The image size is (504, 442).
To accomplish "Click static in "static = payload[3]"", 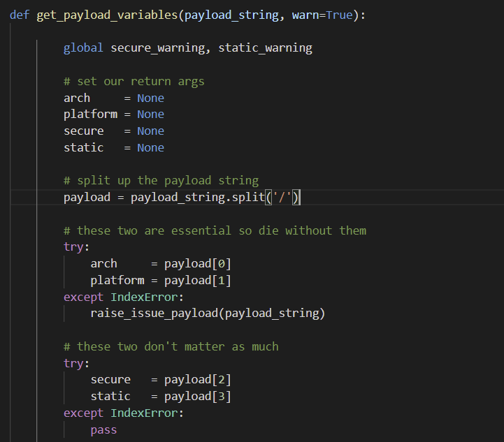I will 110,397.
